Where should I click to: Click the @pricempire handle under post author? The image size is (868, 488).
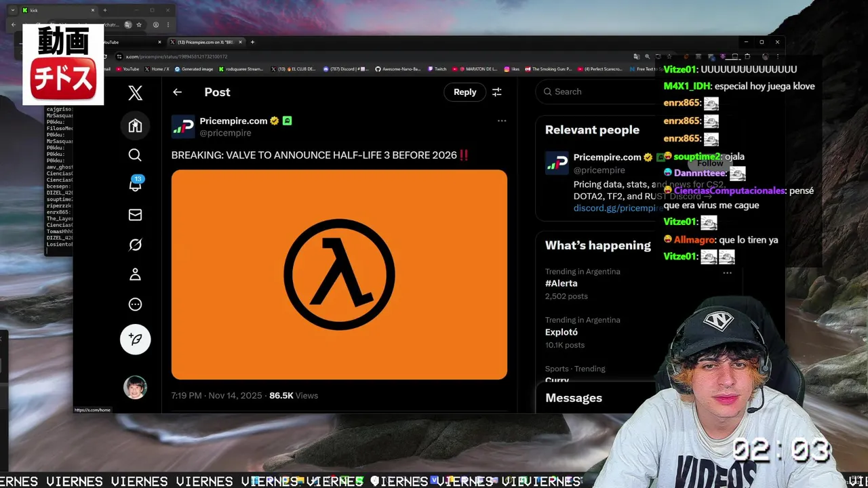click(x=225, y=133)
